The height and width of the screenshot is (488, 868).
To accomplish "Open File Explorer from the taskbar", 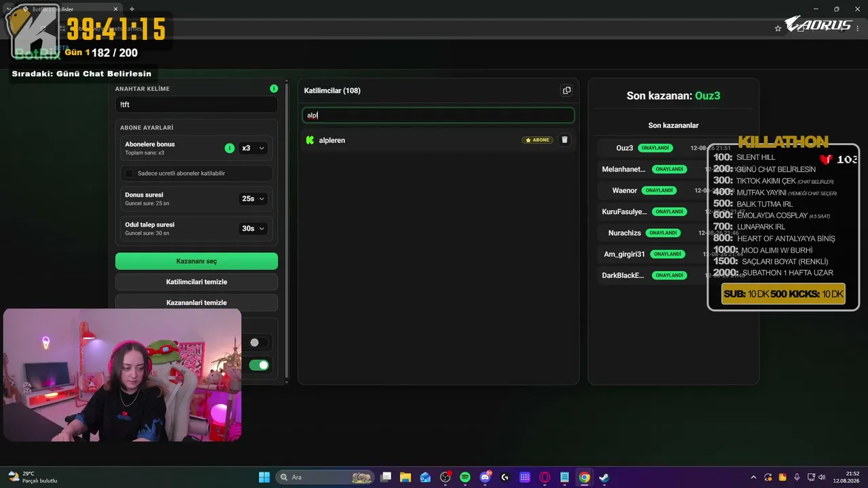I will pos(406,477).
